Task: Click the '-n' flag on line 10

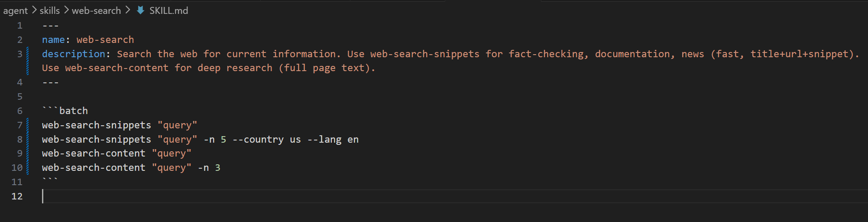Action: [203, 168]
